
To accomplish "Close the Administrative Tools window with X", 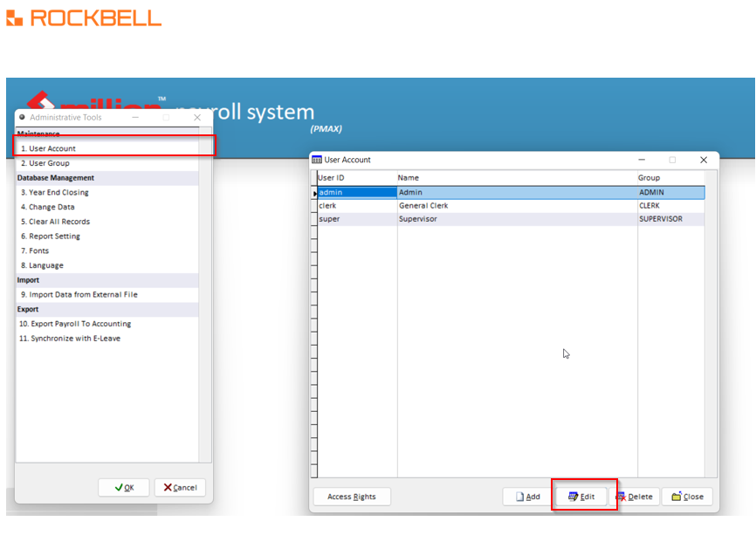I will pyautogui.click(x=197, y=117).
